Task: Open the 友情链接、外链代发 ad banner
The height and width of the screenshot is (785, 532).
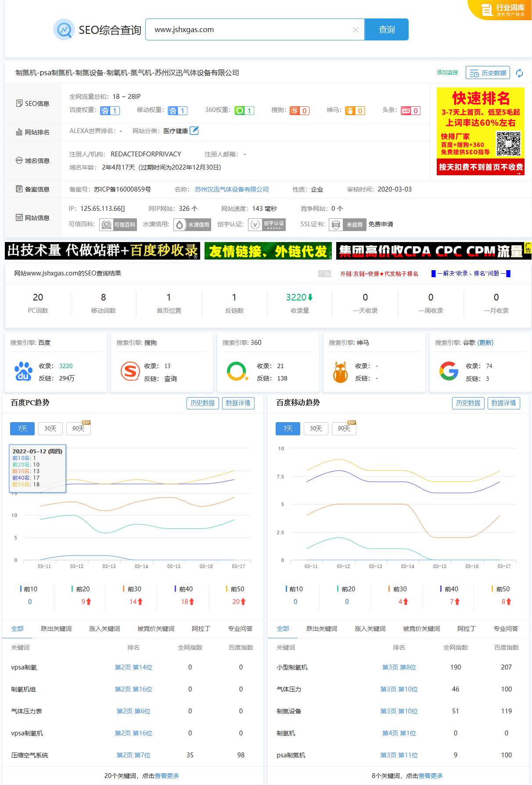Action: coord(268,251)
